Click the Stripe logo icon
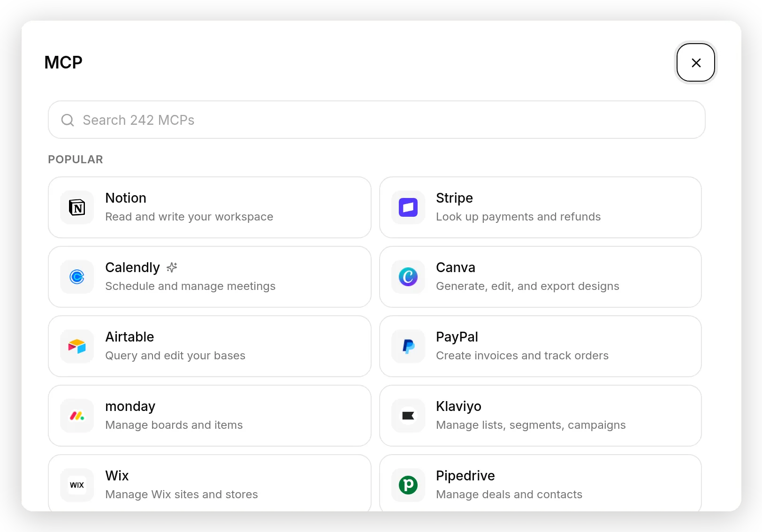This screenshot has height=532, width=762. 408,207
